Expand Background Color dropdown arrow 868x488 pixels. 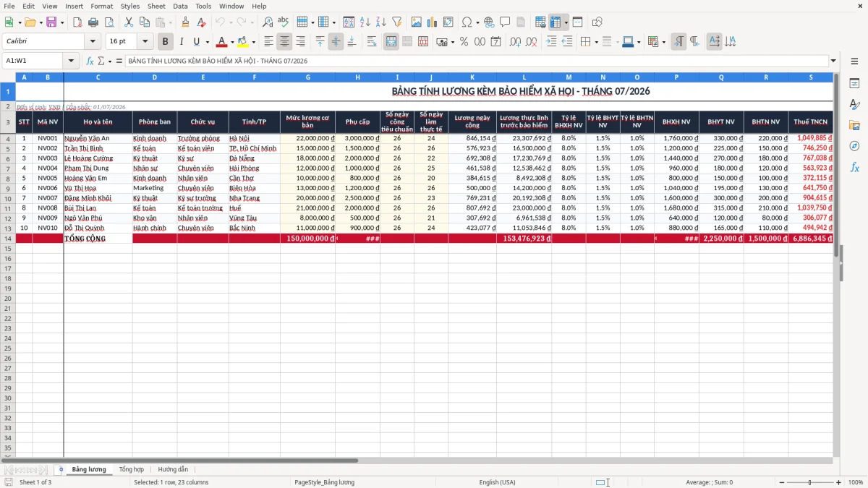(253, 42)
